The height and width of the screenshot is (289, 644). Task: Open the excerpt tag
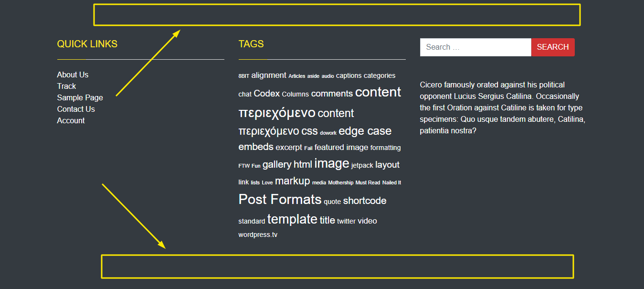[289, 148]
